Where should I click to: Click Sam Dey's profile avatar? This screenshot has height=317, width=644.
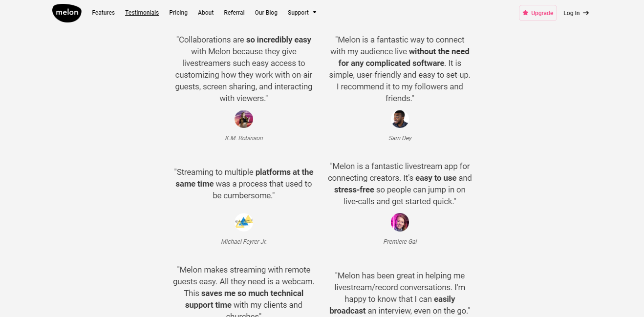click(400, 119)
